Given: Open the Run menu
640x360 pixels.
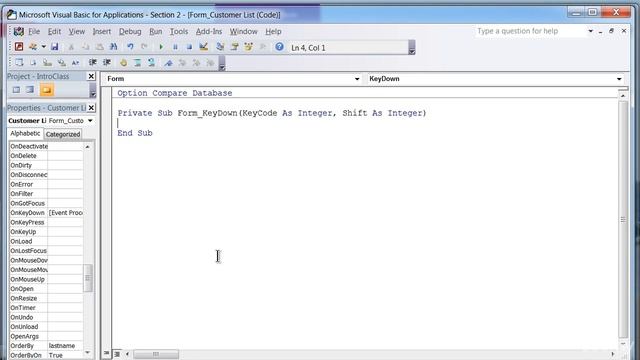Looking at the screenshot, I should click(x=156, y=31).
